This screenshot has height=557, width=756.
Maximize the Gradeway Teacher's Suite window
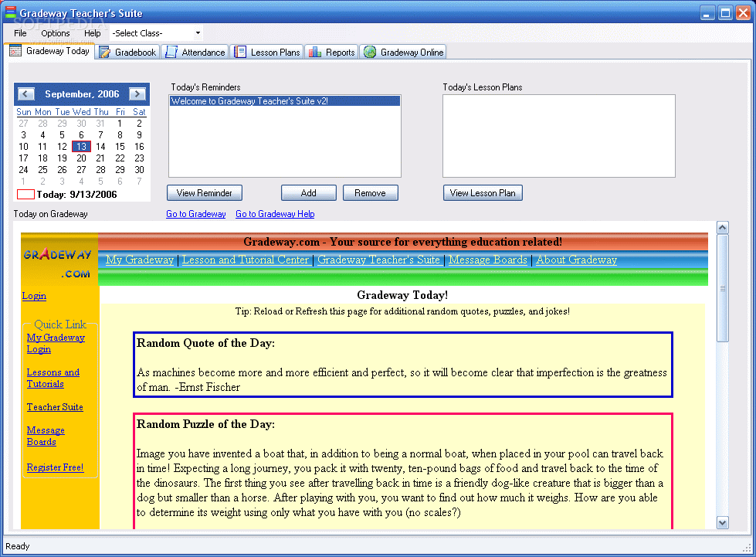[725, 13]
